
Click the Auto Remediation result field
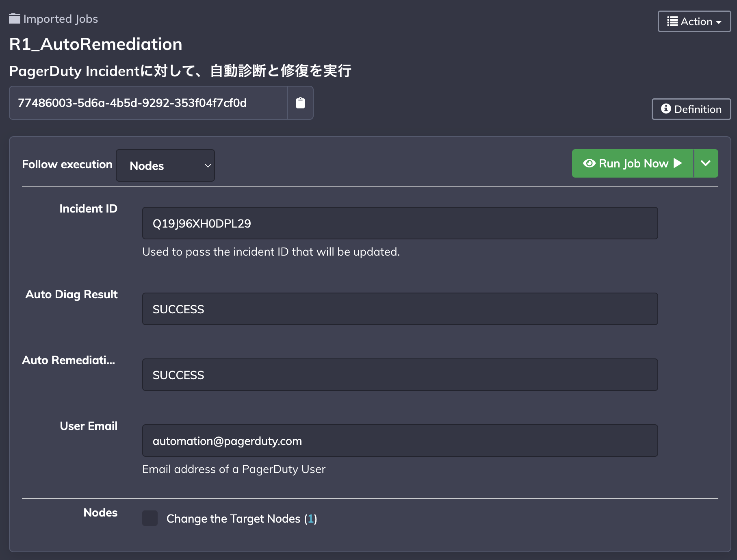point(400,375)
